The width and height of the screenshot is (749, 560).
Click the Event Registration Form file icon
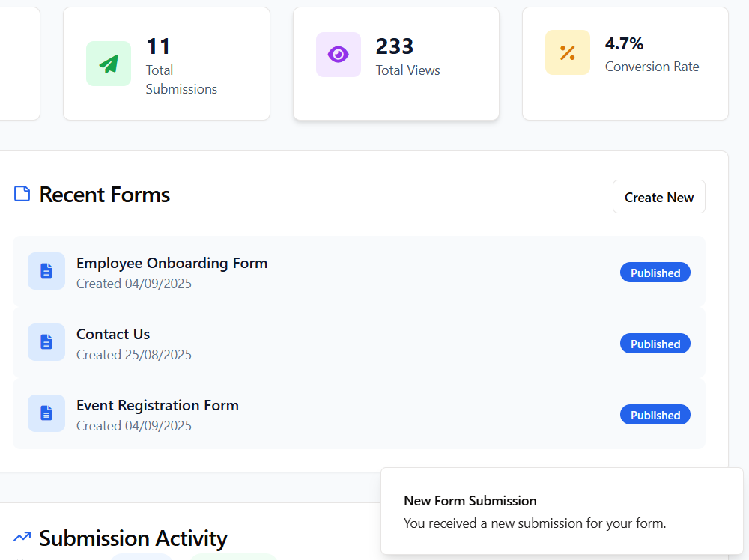tap(46, 413)
